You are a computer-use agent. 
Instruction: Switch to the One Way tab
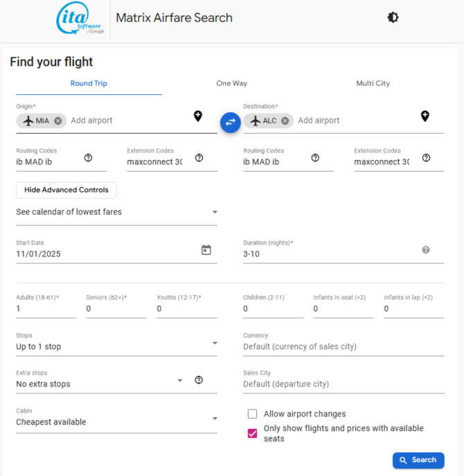pyautogui.click(x=231, y=83)
